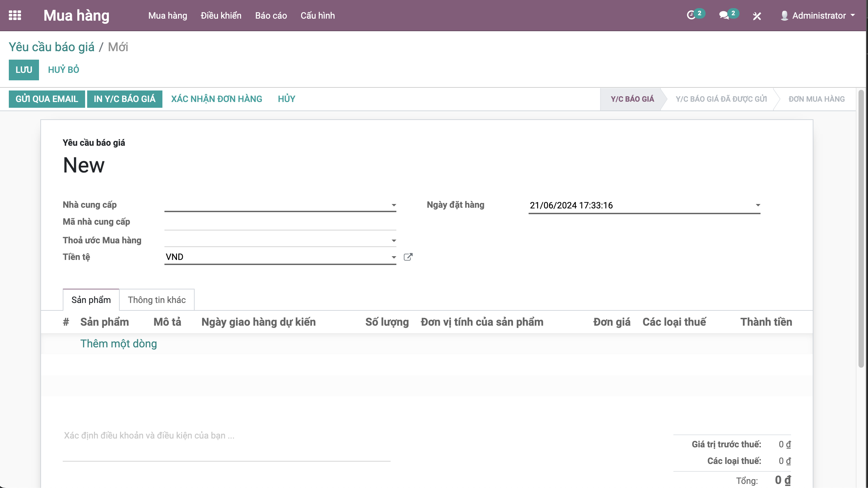
Task: Go back via Yêu cầu báo giá breadcrumb
Action: pos(52,47)
